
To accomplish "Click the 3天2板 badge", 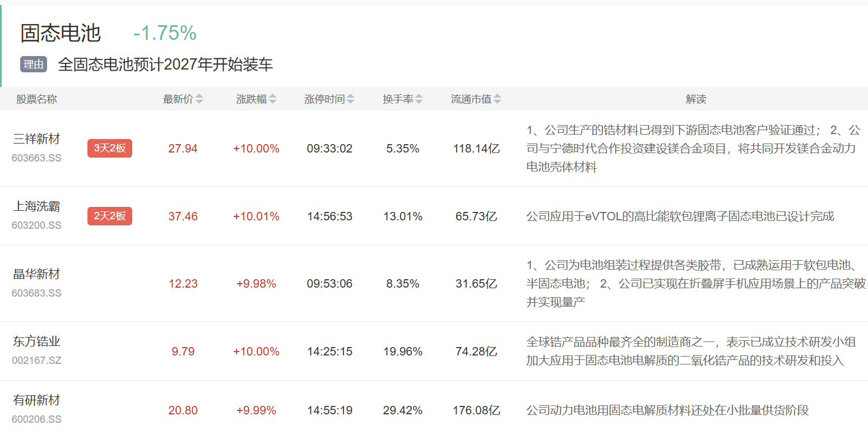I will click(x=110, y=149).
